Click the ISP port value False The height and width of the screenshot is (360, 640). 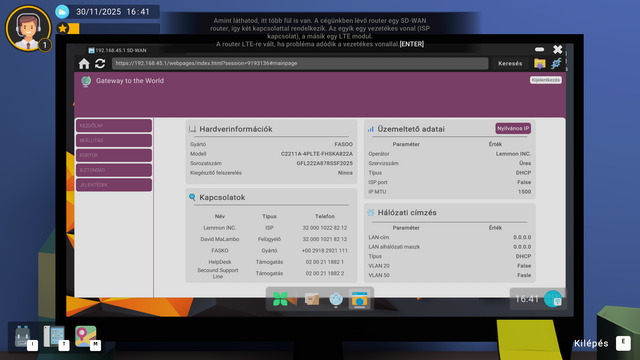524,182
